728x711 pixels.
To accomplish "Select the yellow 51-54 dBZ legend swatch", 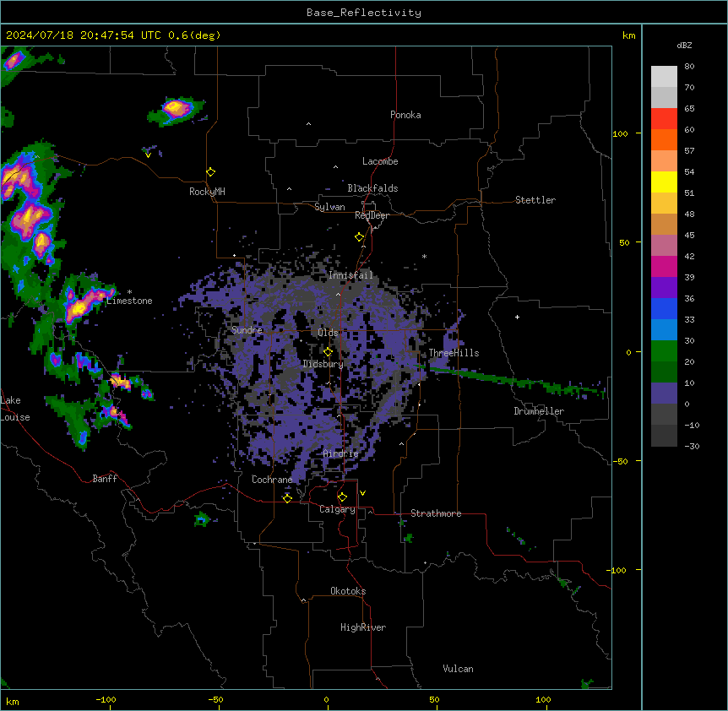I will point(664,182).
